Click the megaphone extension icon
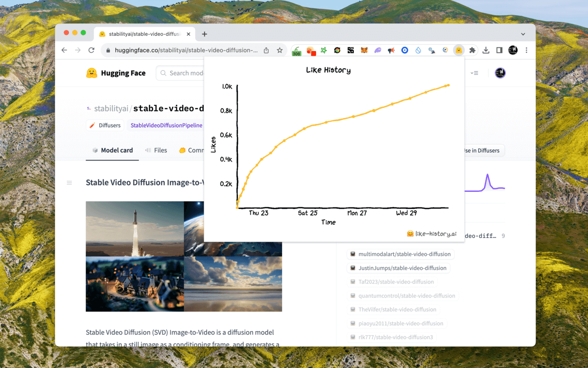Screen dimensions: 588x368 tap(391, 50)
